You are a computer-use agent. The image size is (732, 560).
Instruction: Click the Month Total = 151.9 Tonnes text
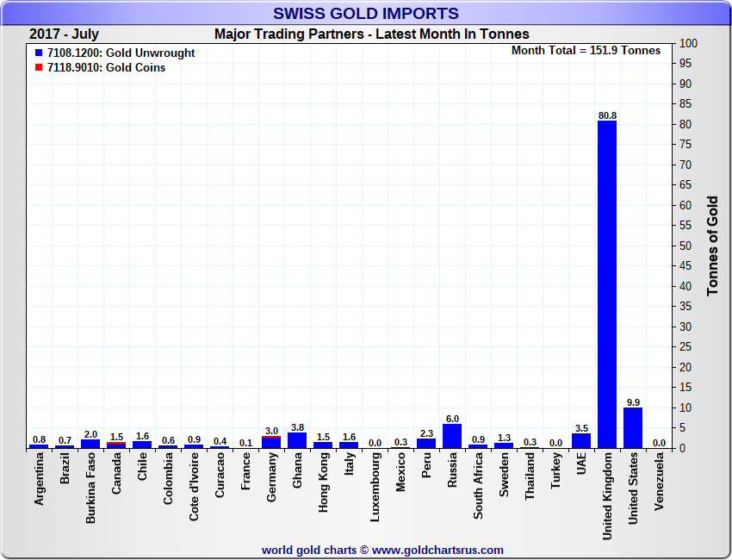click(586, 51)
